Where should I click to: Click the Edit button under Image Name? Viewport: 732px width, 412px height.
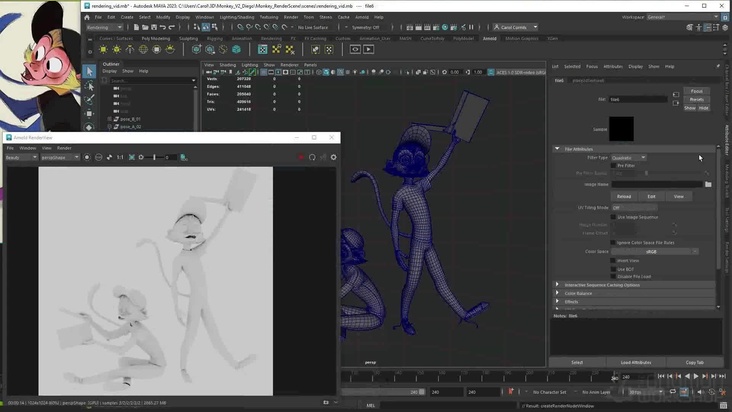click(651, 196)
